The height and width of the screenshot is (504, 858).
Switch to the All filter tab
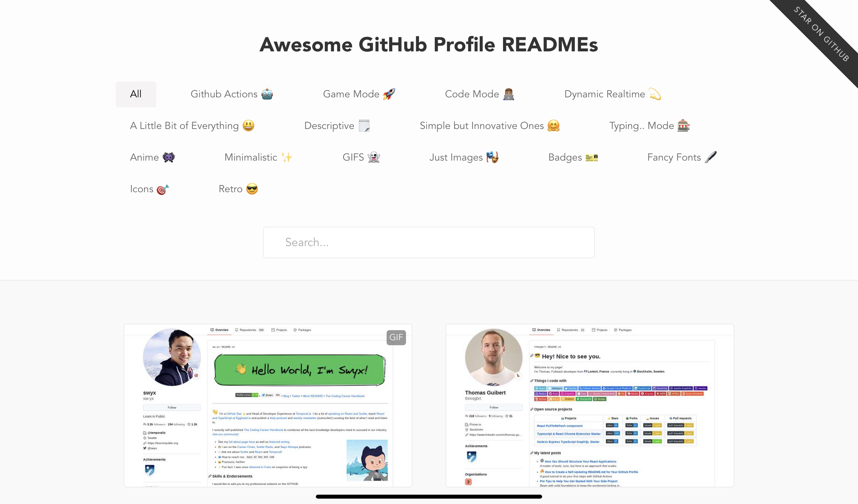pos(136,94)
